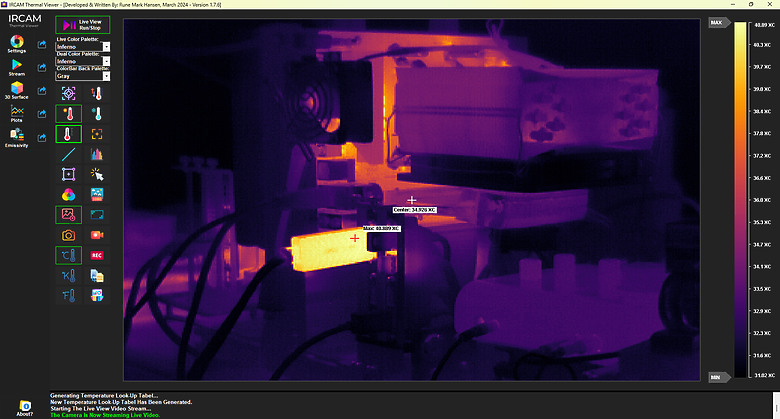Click 'New Temperature Look-Up Tabel Has Been Generated.' line
The height and width of the screenshot is (419, 780).
[x=121, y=402]
